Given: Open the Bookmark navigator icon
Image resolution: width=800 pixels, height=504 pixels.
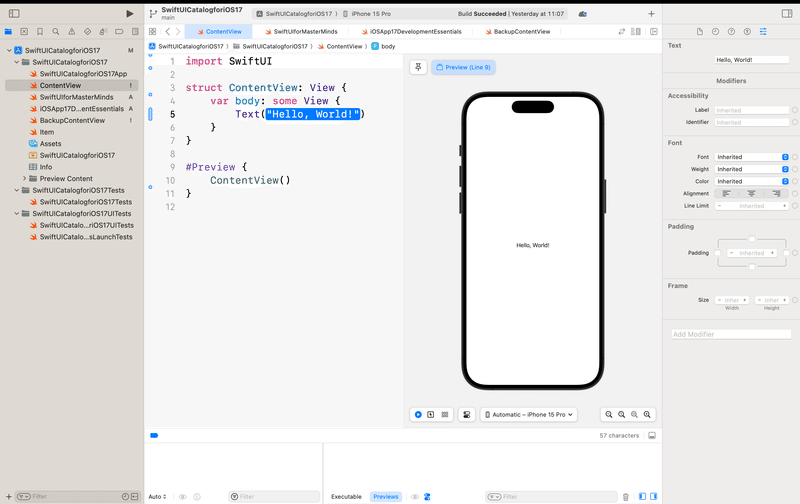Looking at the screenshot, I should (40, 32).
